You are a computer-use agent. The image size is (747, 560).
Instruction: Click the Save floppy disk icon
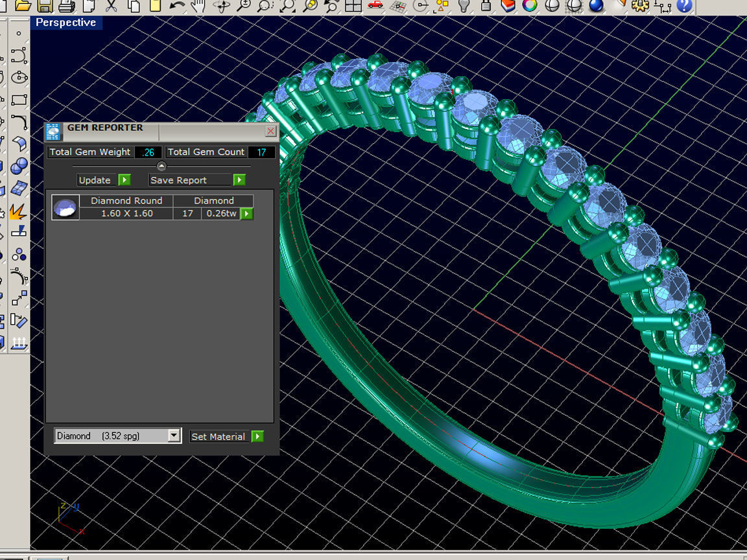(x=45, y=6)
